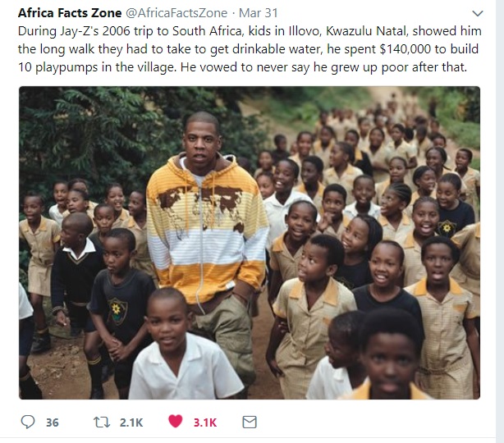This screenshot has height=443, width=504.
Task: Open the Mar 31 timestamp link
Action: [258, 13]
